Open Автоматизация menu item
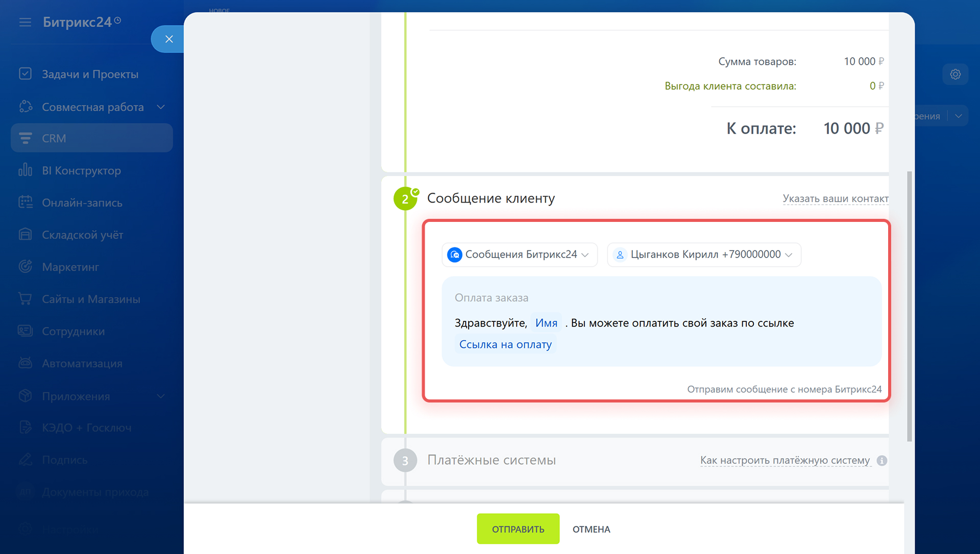This screenshot has width=980, height=554. coord(82,364)
